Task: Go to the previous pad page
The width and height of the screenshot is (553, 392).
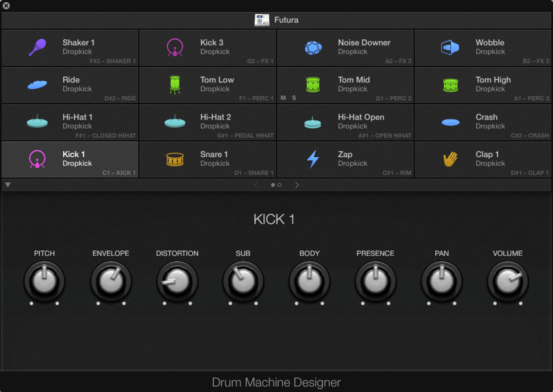Action: 256,185
